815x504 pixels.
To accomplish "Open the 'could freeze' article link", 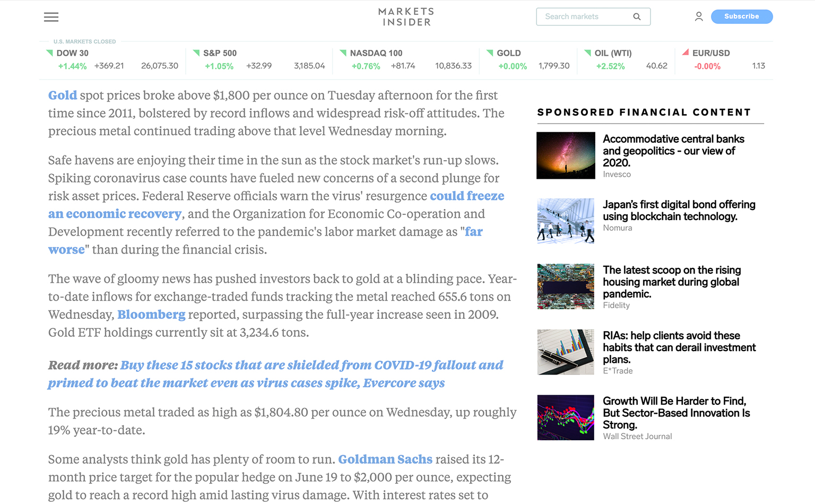I will [x=467, y=196].
